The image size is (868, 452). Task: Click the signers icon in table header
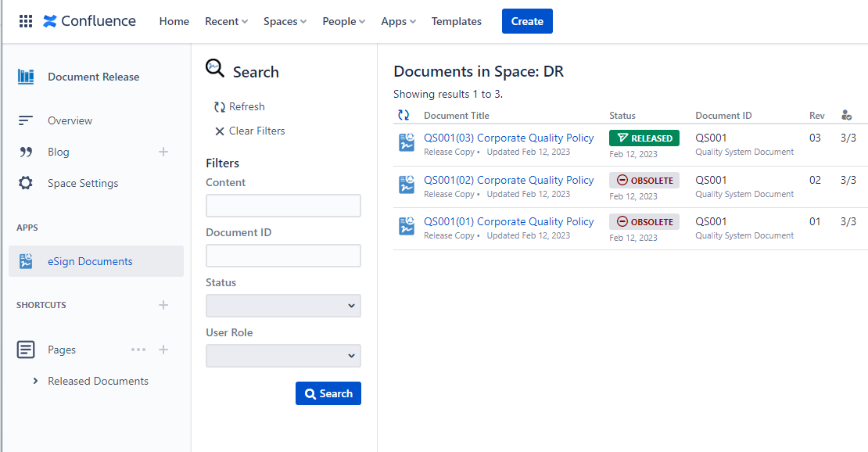pos(846,115)
